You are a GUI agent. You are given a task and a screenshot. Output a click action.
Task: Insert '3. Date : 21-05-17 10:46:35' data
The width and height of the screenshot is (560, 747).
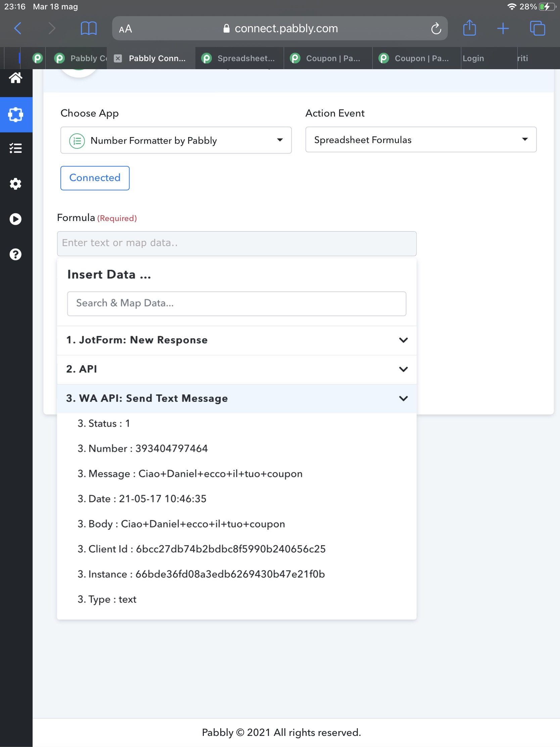pyautogui.click(x=142, y=499)
